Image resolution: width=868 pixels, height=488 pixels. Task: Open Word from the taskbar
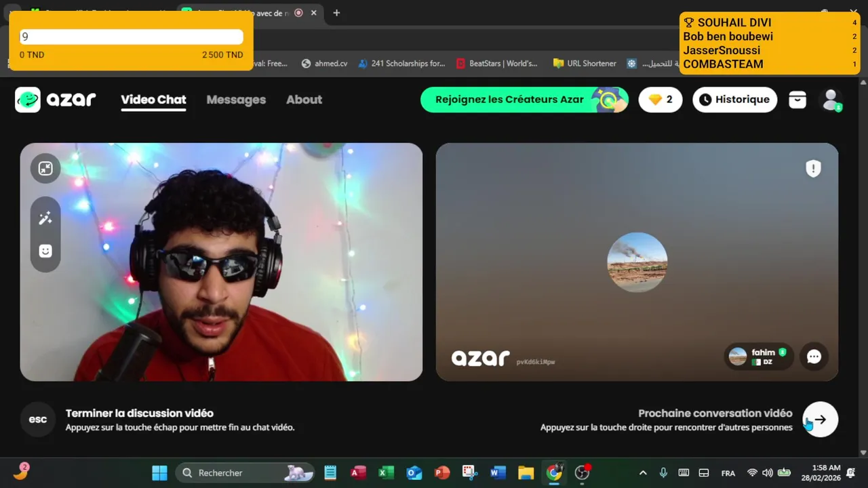pyautogui.click(x=498, y=472)
